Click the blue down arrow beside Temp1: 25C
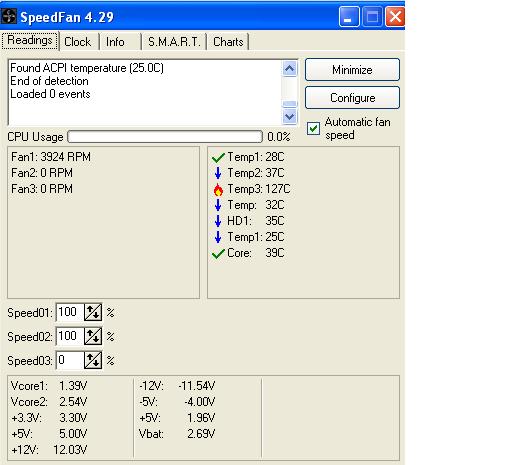 [218, 237]
